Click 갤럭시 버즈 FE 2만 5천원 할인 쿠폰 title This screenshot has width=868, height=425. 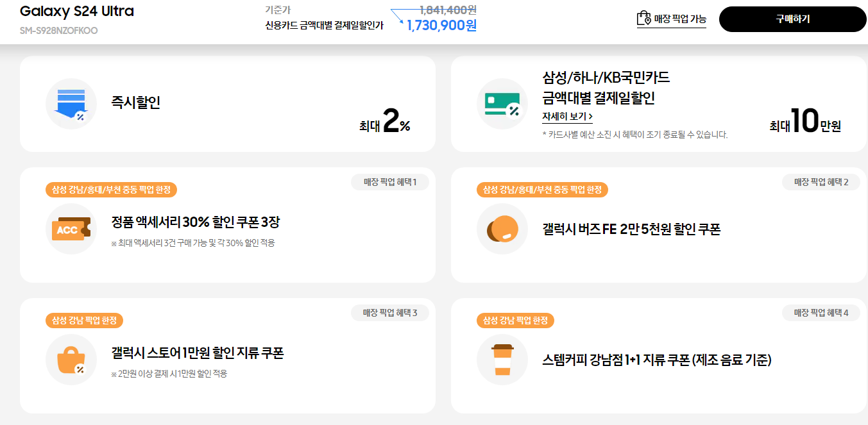point(631,229)
